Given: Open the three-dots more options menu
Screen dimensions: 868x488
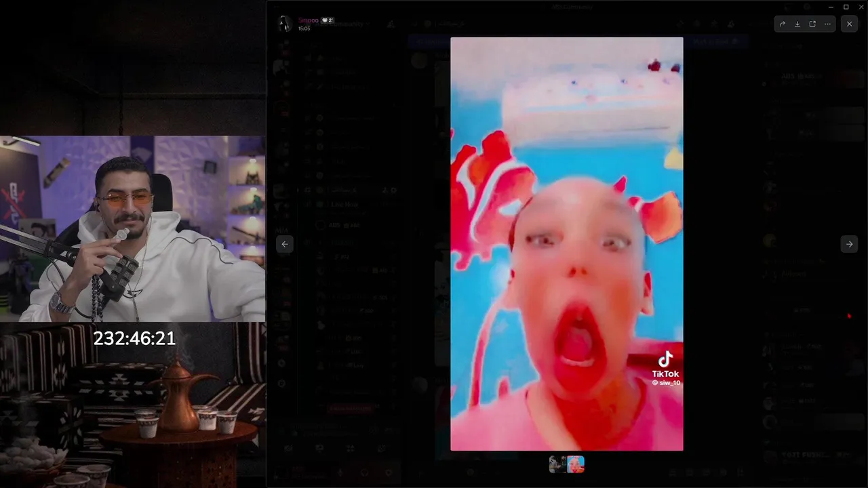Looking at the screenshot, I should click(x=827, y=24).
